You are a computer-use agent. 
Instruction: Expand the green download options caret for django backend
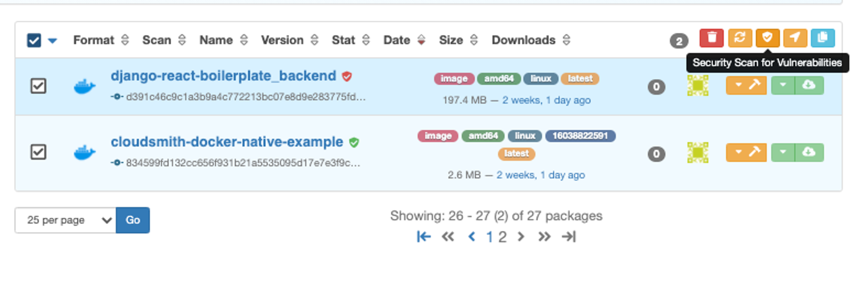(783, 85)
